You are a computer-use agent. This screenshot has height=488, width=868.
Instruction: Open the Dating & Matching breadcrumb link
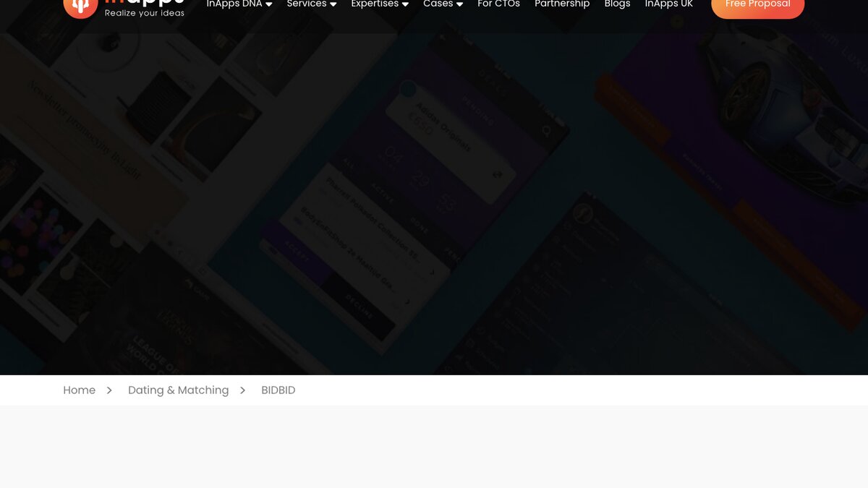[x=178, y=390]
